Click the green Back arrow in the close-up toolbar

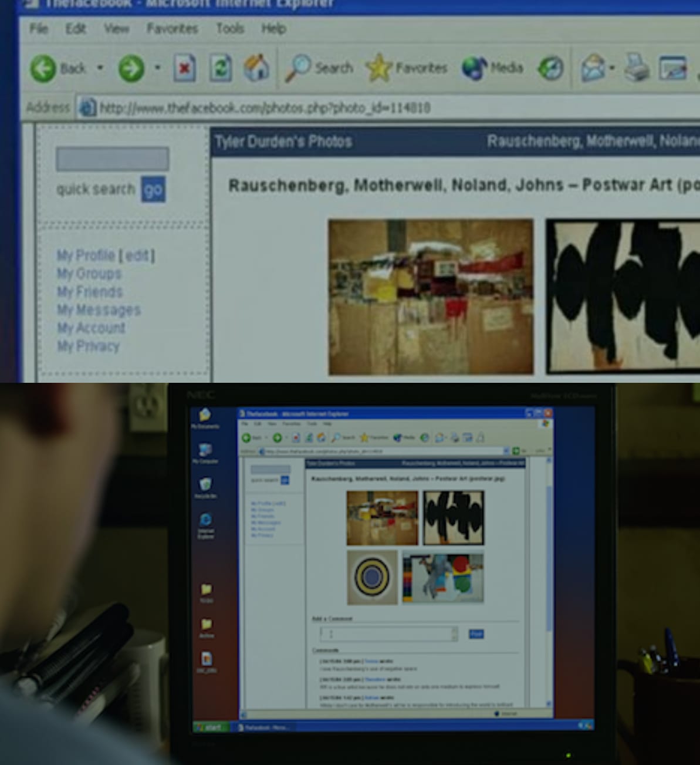pyautogui.click(x=43, y=69)
